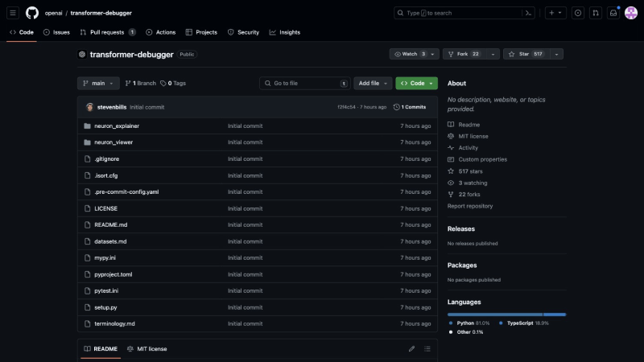
Task: Open the README outline list icon
Action: [x=427, y=348]
